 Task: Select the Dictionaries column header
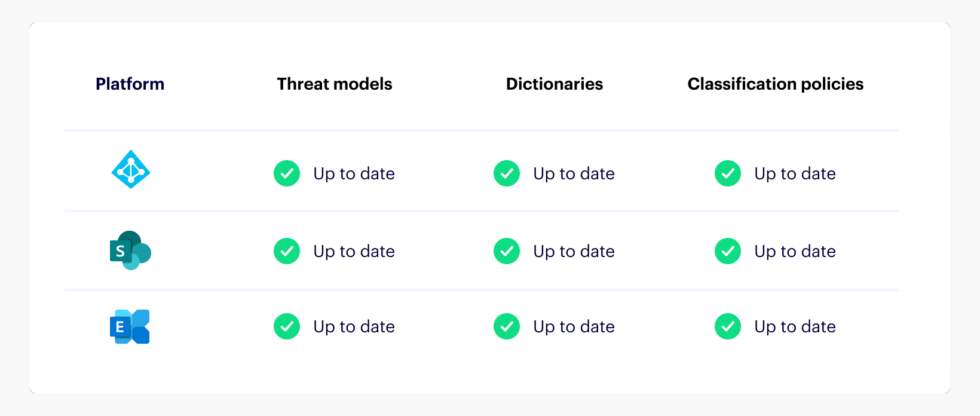click(x=555, y=84)
